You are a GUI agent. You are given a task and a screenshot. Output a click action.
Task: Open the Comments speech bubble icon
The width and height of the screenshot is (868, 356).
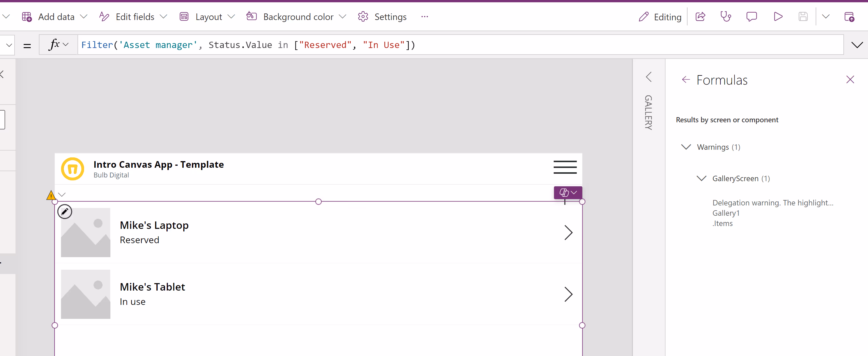(751, 17)
